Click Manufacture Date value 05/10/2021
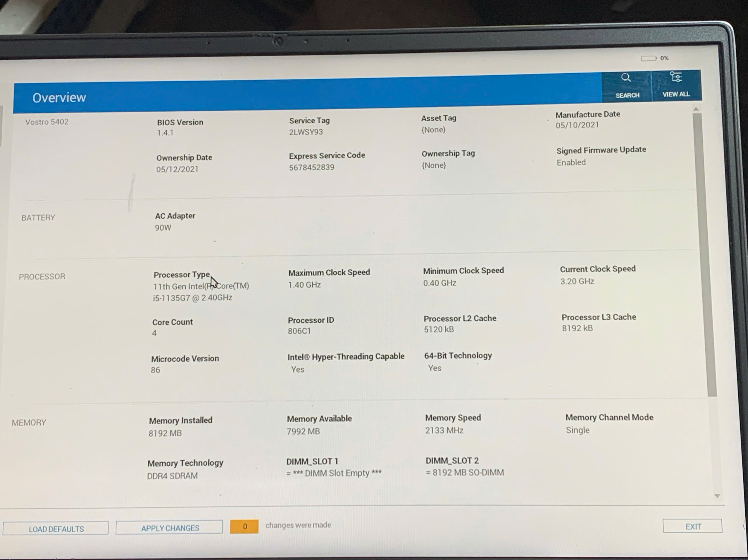 [577, 125]
